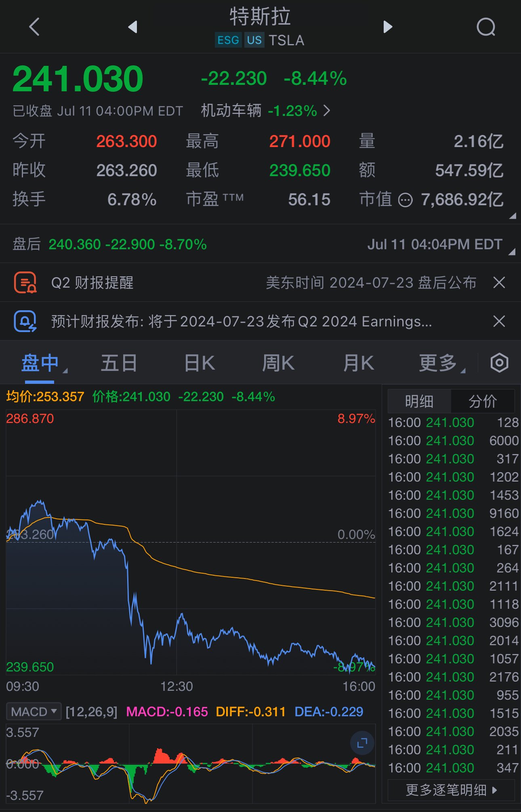Tap the after-hours price 240.360
The width and height of the screenshot is (521, 812).
pyautogui.click(x=75, y=244)
